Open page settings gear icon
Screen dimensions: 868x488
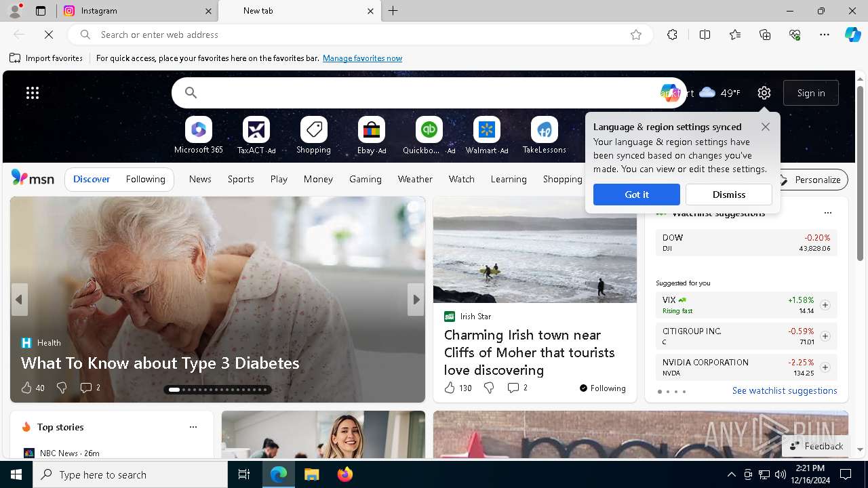coord(764,93)
